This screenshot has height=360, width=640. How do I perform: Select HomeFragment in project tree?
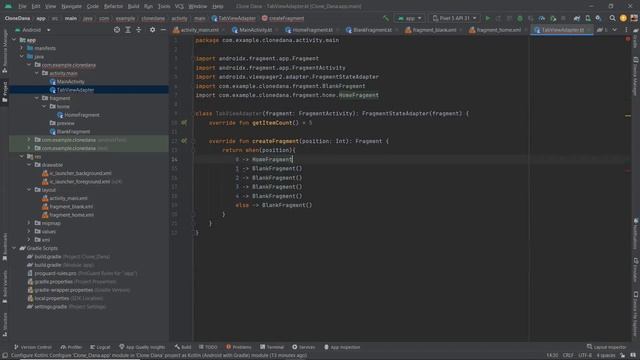[82, 115]
